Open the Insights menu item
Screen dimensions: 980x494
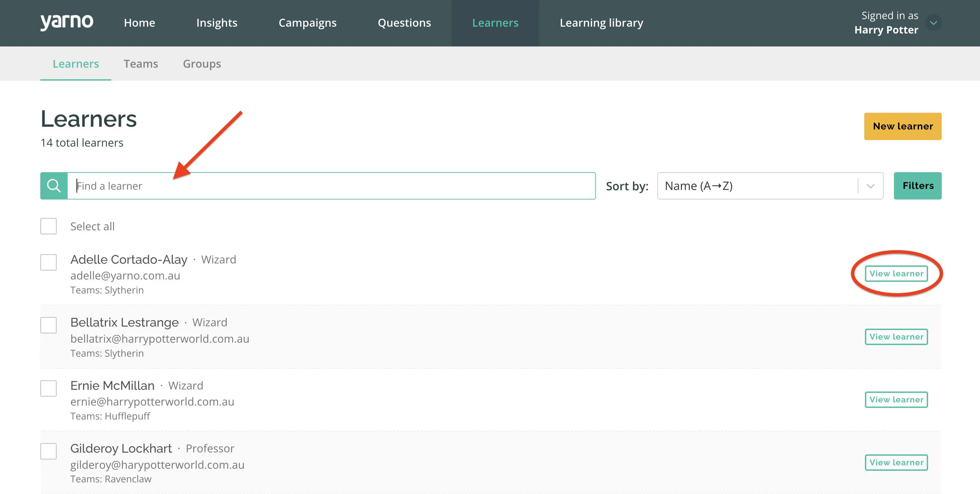(217, 23)
